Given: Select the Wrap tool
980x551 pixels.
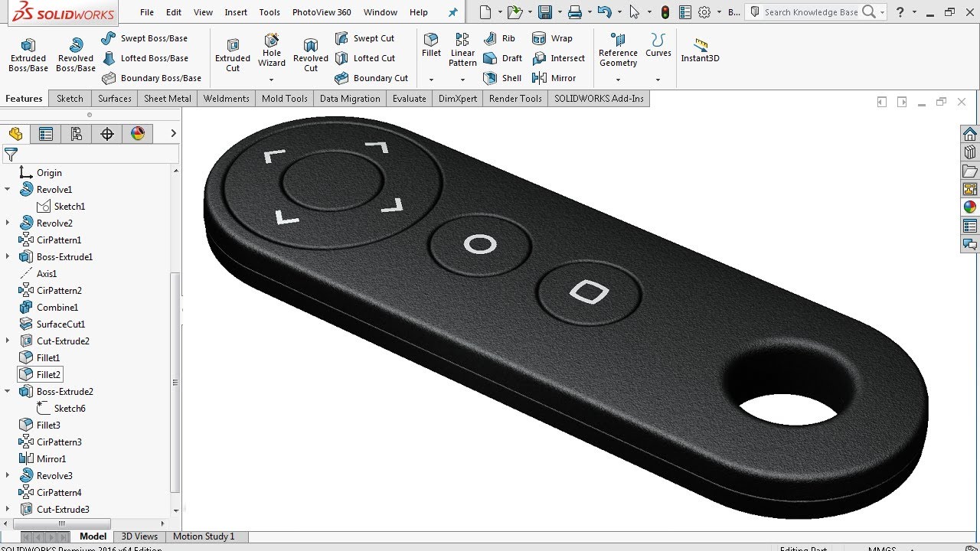Looking at the screenshot, I should tap(552, 38).
